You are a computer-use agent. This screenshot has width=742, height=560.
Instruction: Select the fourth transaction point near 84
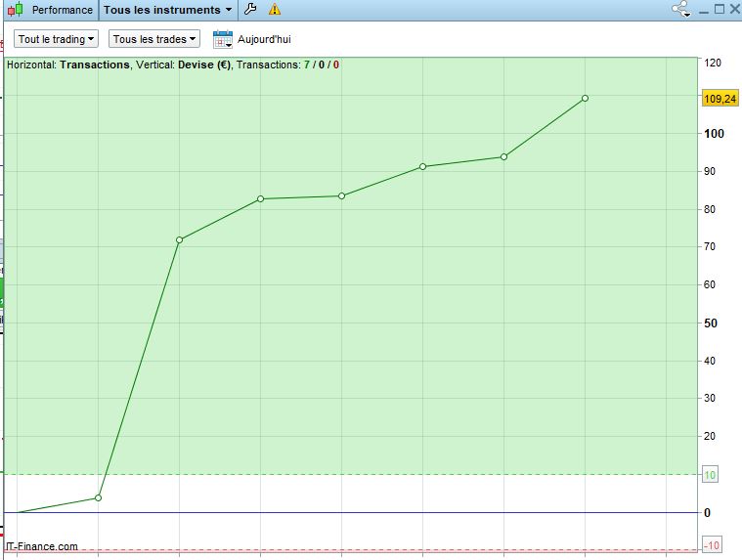point(341,195)
